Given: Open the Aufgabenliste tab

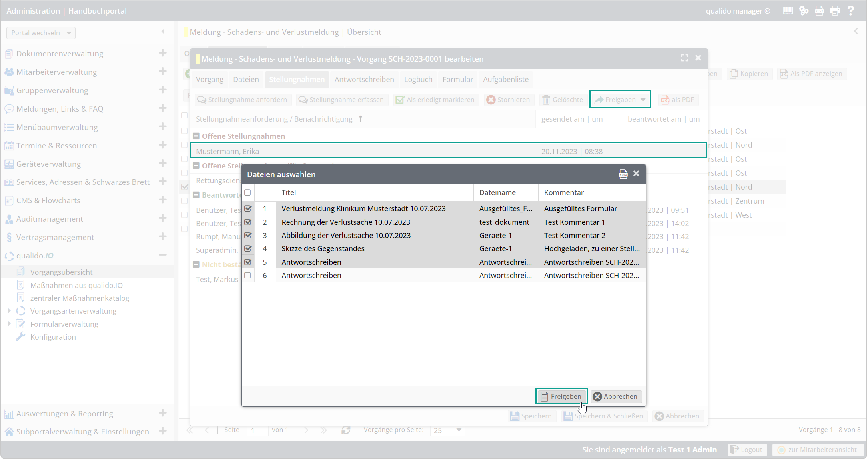Looking at the screenshot, I should pos(506,79).
